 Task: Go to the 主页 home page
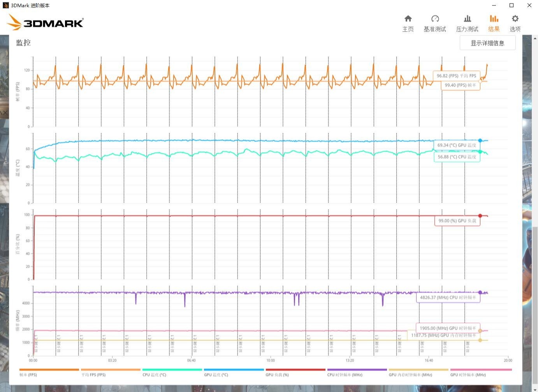tap(408, 23)
